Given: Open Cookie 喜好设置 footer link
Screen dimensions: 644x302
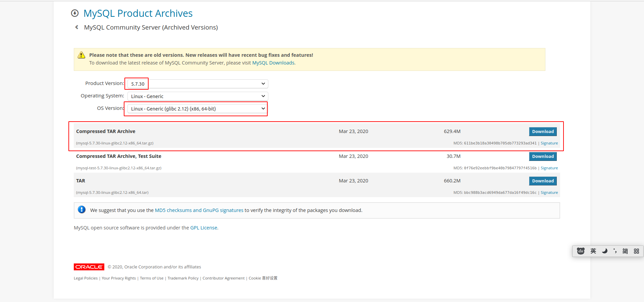Looking at the screenshot, I should (x=263, y=278).
